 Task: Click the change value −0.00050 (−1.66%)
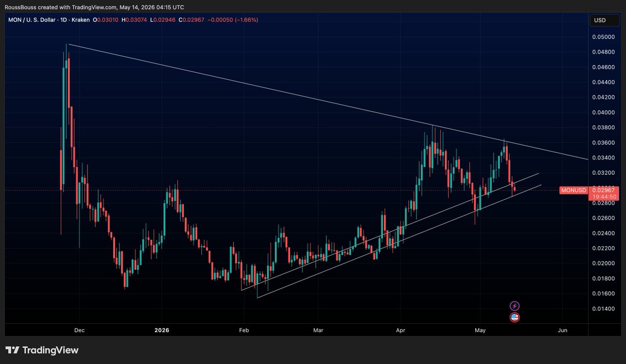point(232,20)
